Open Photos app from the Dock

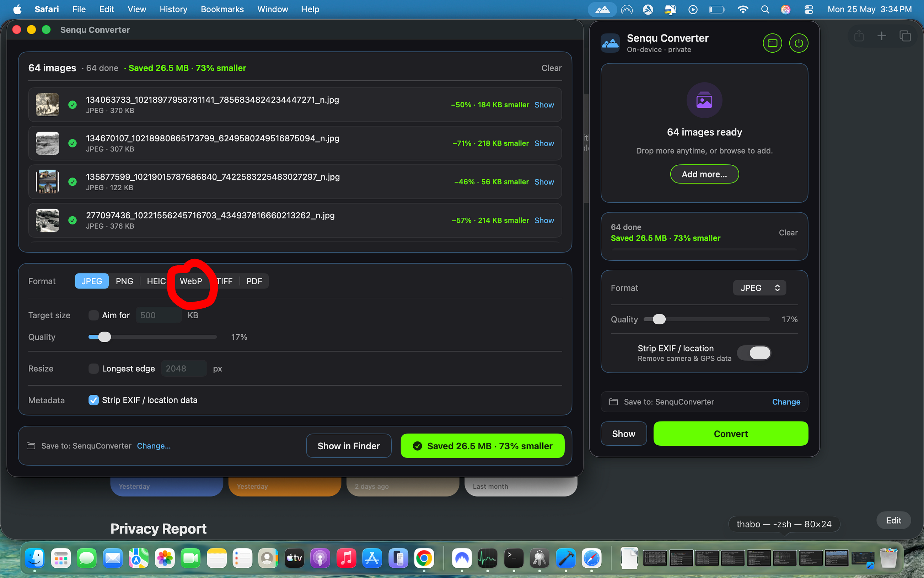coord(165,558)
